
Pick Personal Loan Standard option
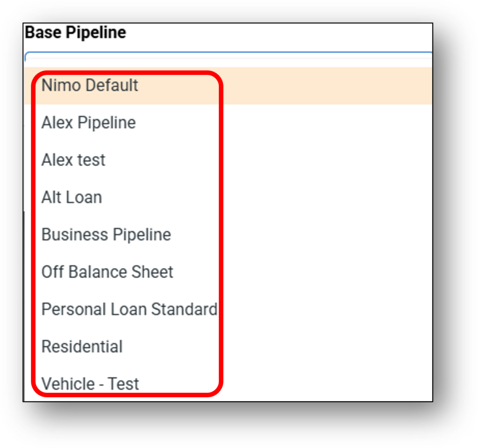coord(129,309)
